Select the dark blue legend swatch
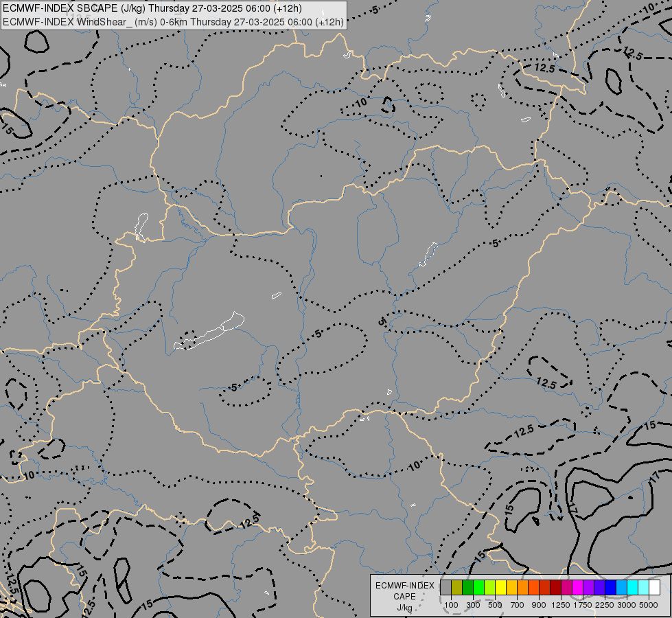Image resolution: width=672 pixels, height=618 pixels. 611,587
